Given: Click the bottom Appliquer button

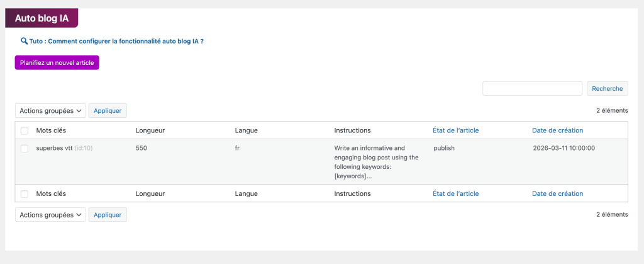Looking at the screenshot, I should 108,215.
